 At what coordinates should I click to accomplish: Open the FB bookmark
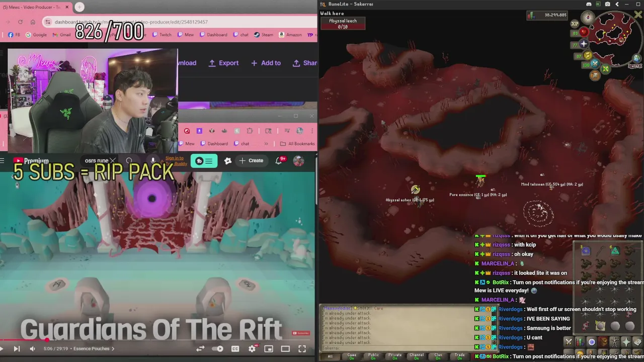coord(14,35)
